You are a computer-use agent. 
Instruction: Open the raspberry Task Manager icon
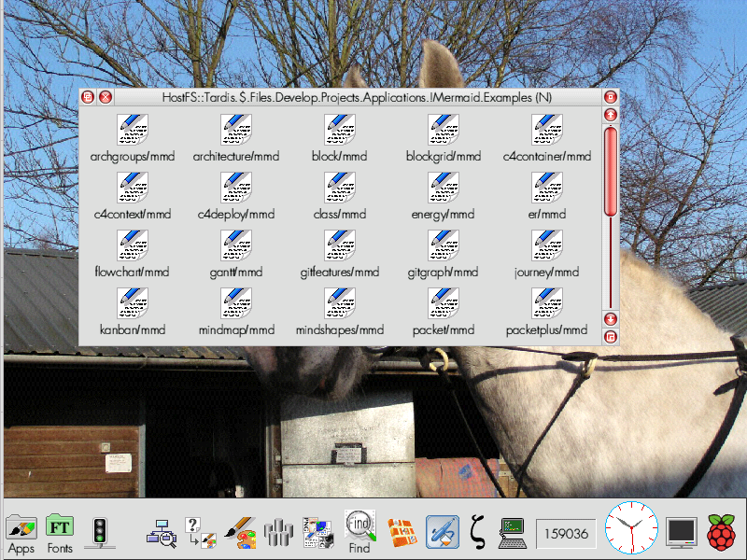pyautogui.click(x=721, y=532)
